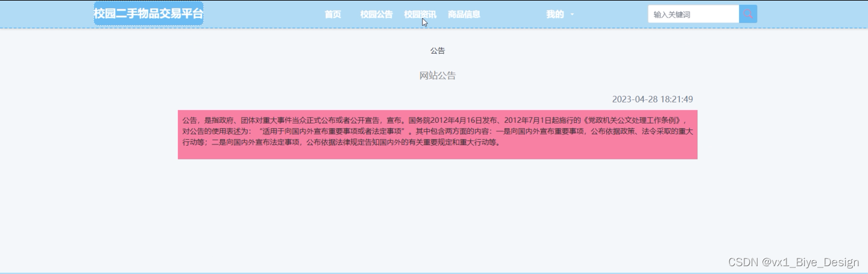868x274 pixels.
Task: Select the 商品信息 navigation item
Action: [464, 14]
